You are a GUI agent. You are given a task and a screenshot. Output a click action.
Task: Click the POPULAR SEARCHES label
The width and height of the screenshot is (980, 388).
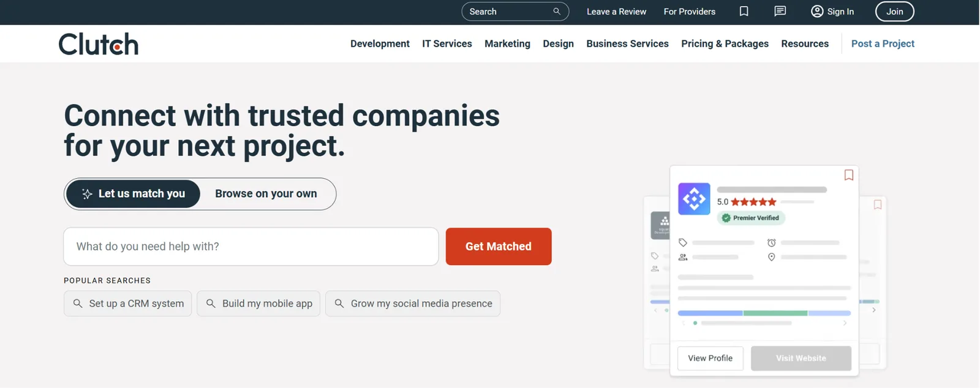pyautogui.click(x=107, y=280)
